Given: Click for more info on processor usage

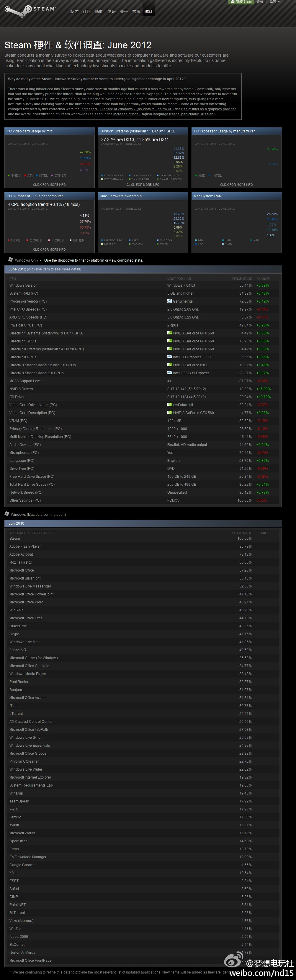Looking at the screenshot, I should (x=236, y=185).
